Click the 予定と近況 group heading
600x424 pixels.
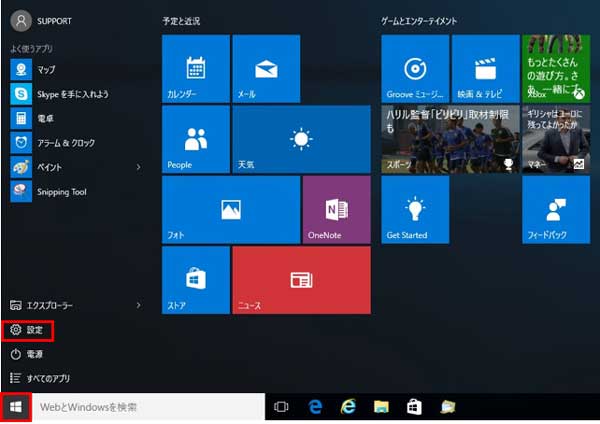click(x=181, y=21)
